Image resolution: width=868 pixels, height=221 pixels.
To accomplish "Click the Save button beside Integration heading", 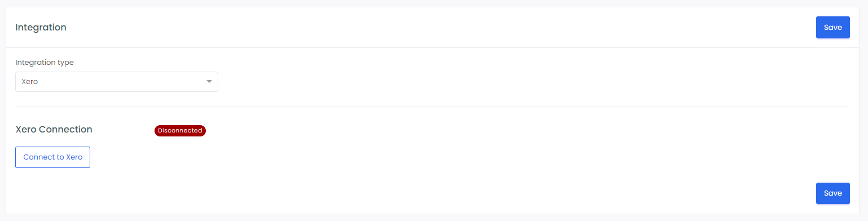I will (832, 27).
